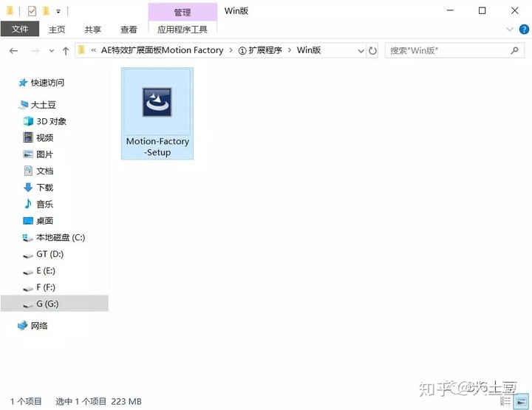The width and height of the screenshot is (532, 410).
Task: Select the 管理 contextual tab header
Action: click(183, 13)
